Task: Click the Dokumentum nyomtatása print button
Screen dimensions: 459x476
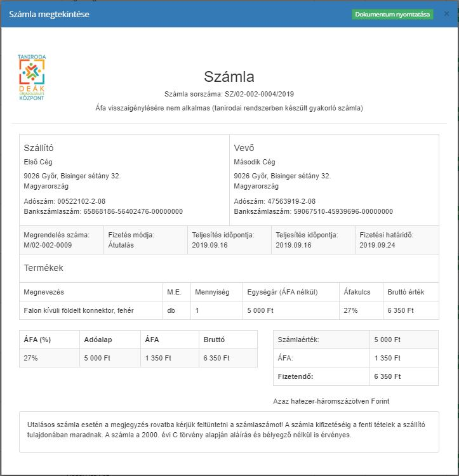Action: 392,14
